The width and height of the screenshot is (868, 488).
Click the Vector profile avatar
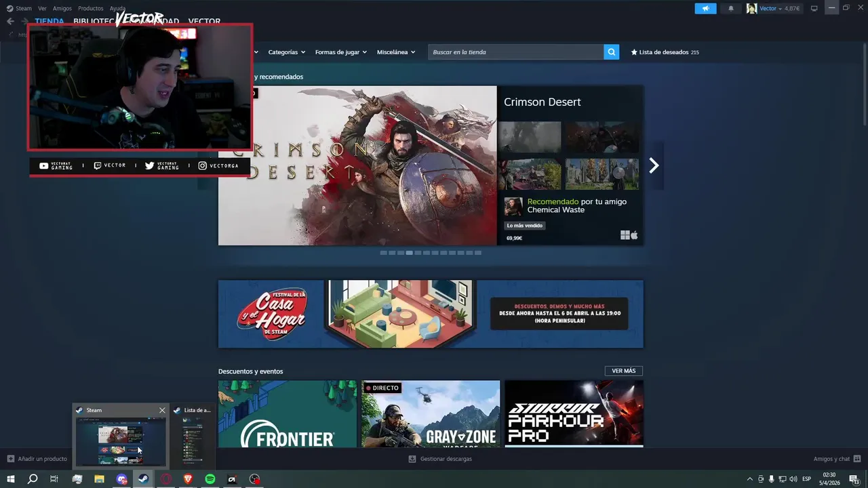(751, 8)
